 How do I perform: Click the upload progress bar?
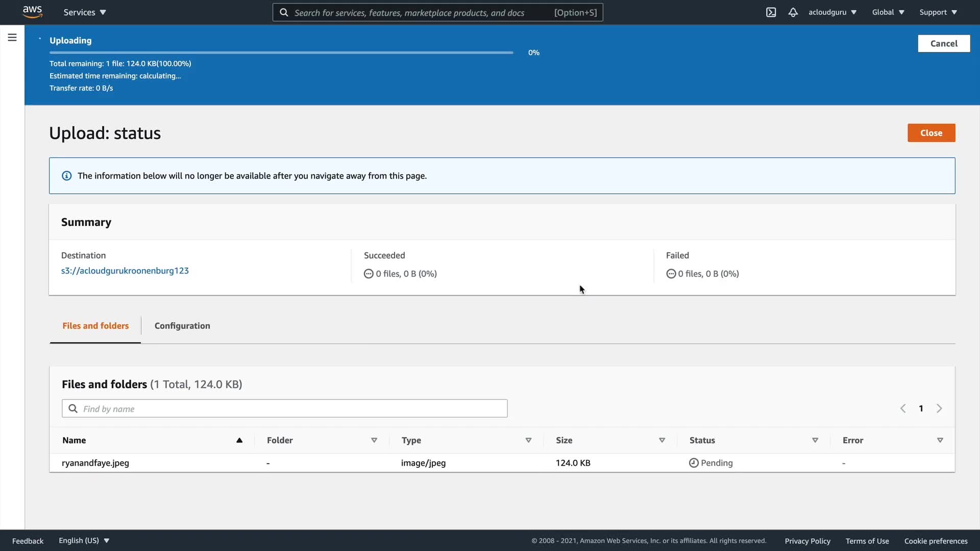(x=281, y=53)
